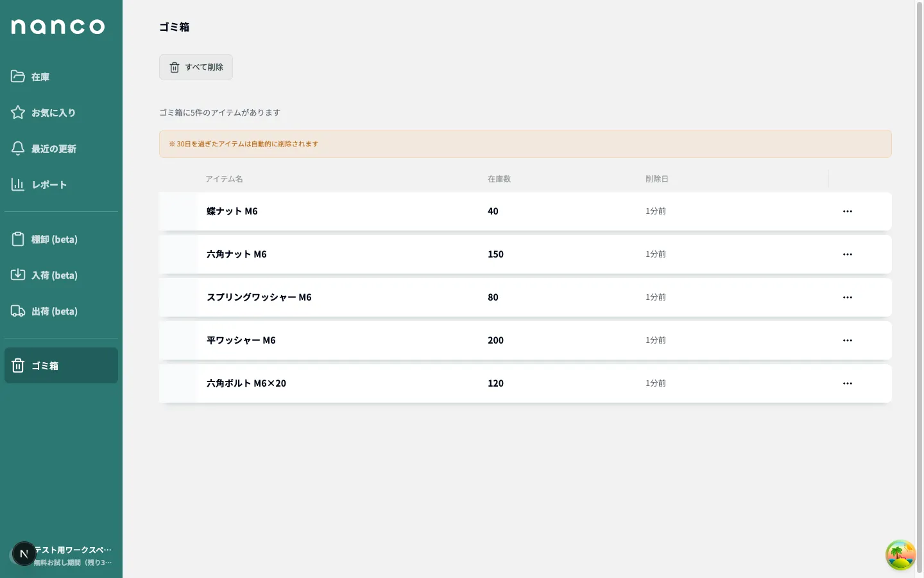Viewport: 924px width, 578px height.
Task: Click the 入荷 (beta) download icon
Action: click(x=18, y=275)
